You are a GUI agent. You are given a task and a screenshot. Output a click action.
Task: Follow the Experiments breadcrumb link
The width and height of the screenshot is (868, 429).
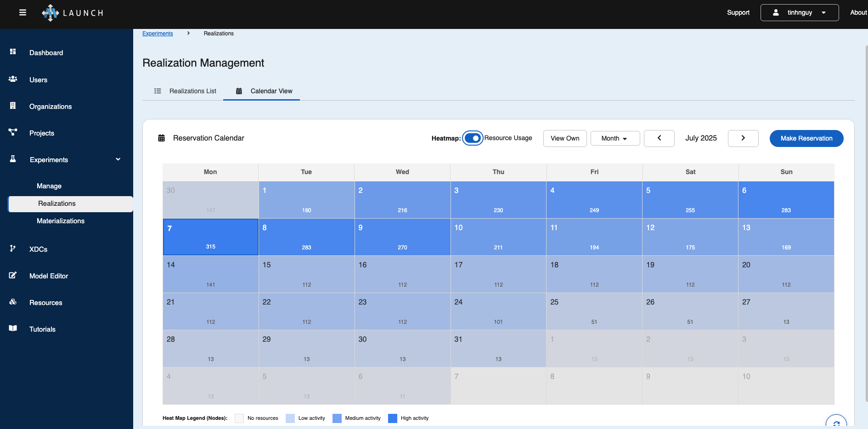pos(158,34)
